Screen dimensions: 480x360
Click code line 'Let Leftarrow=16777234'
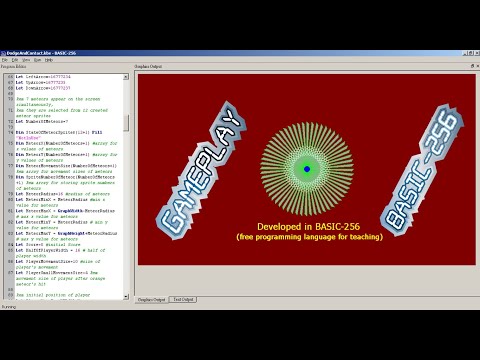[x=43, y=77]
